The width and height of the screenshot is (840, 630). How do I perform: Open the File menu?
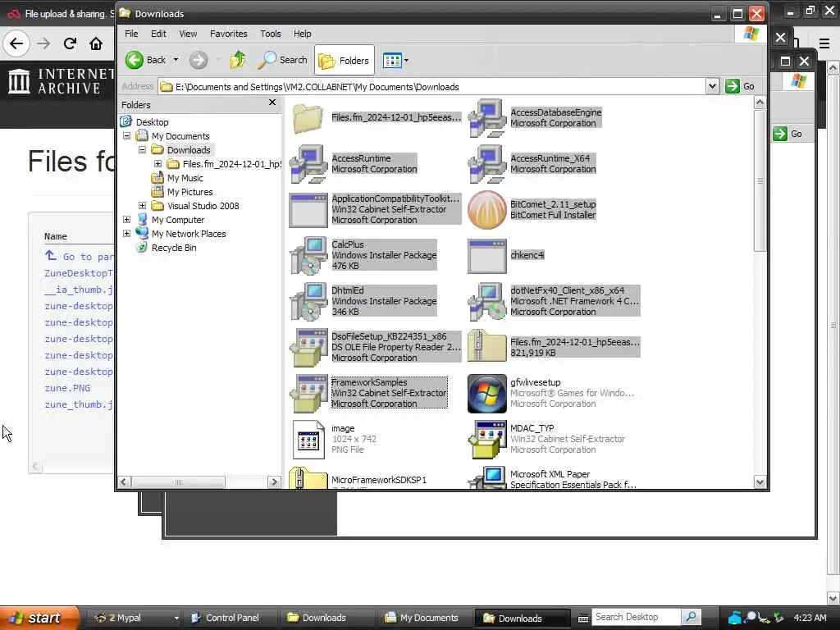(131, 34)
